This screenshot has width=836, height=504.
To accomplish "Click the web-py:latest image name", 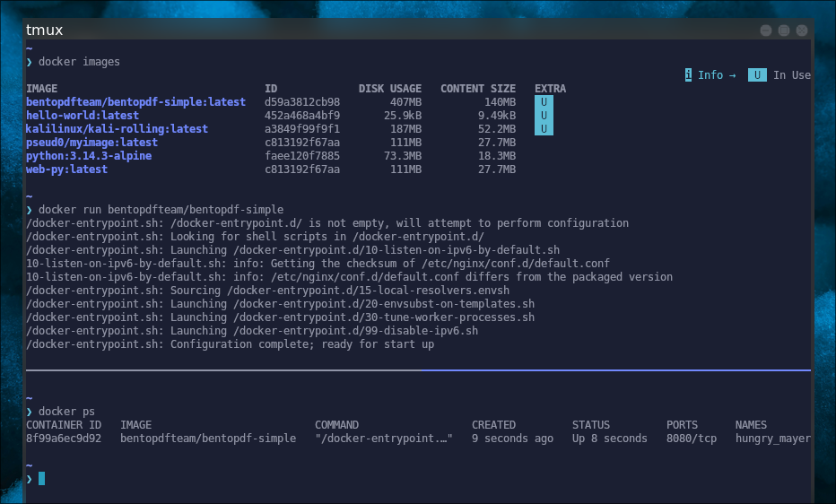I will (66, 169).
